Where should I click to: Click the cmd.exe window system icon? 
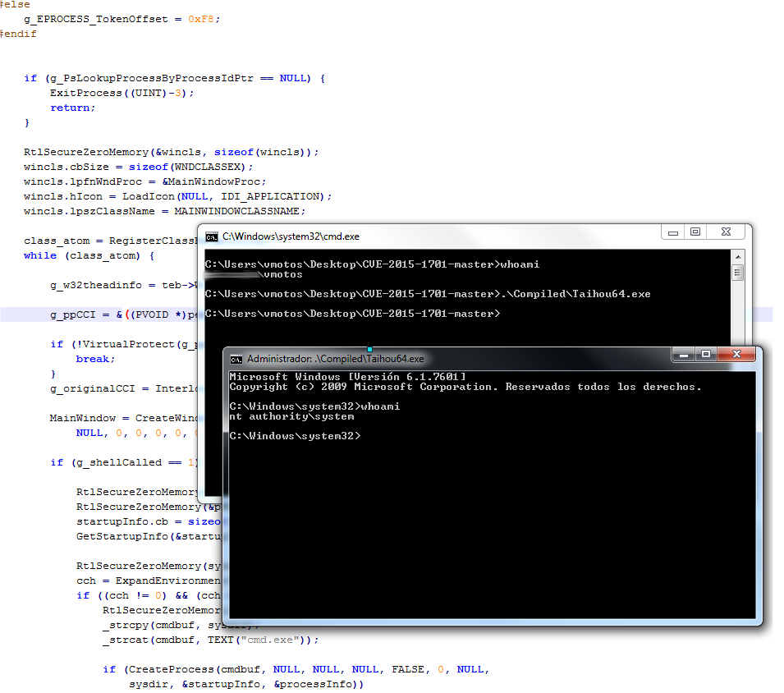point(212,237)
